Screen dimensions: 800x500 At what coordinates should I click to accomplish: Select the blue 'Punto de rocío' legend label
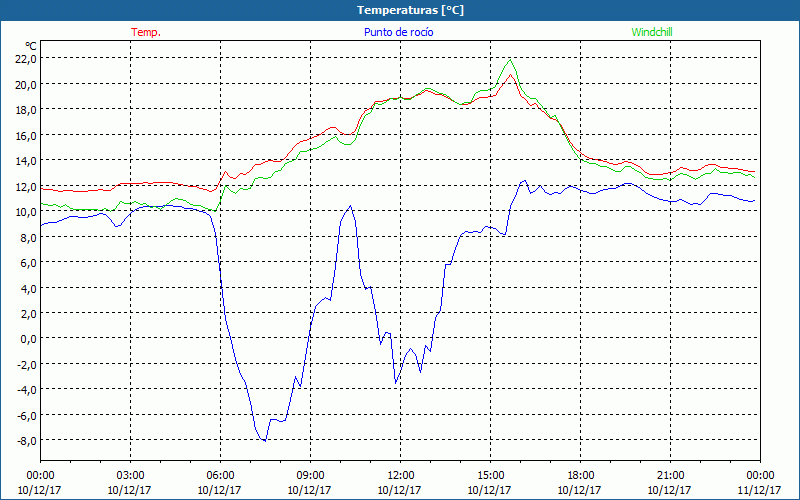[x=398, y=32]
